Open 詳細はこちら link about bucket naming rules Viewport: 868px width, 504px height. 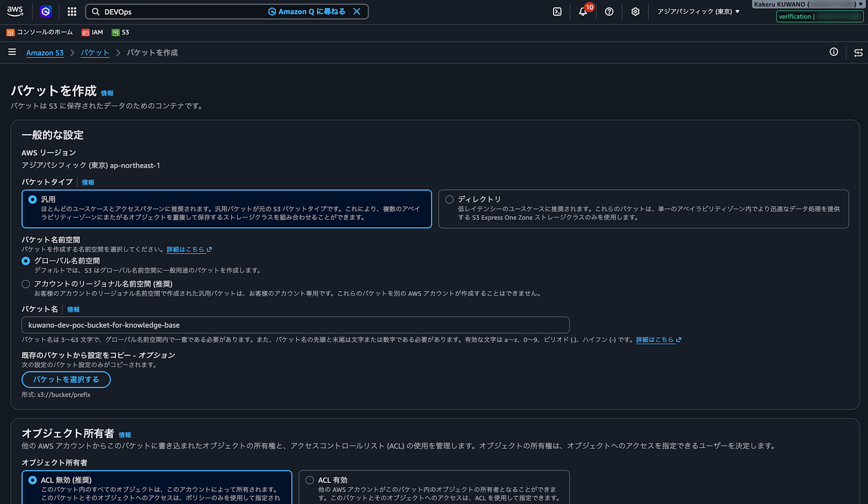click(659, 340)
